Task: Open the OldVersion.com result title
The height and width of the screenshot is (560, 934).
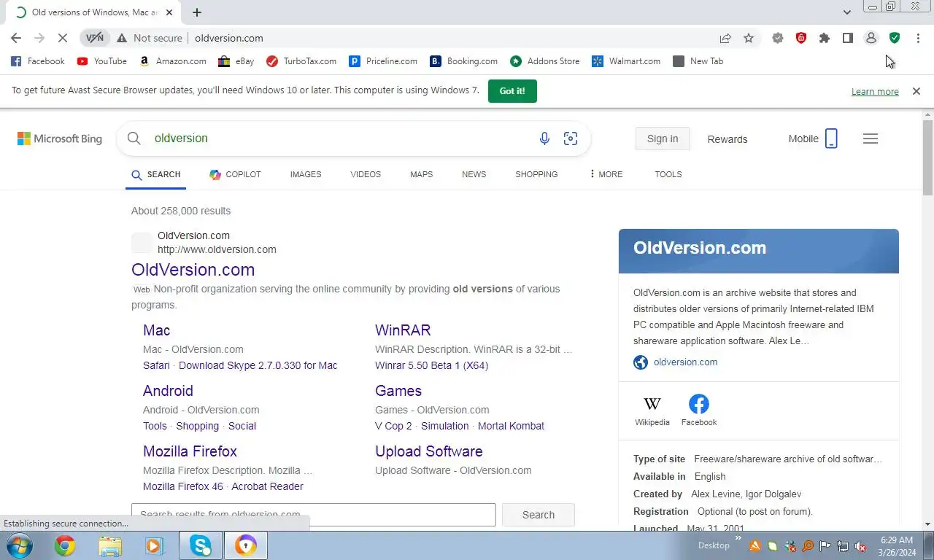Action: point(193,270)
